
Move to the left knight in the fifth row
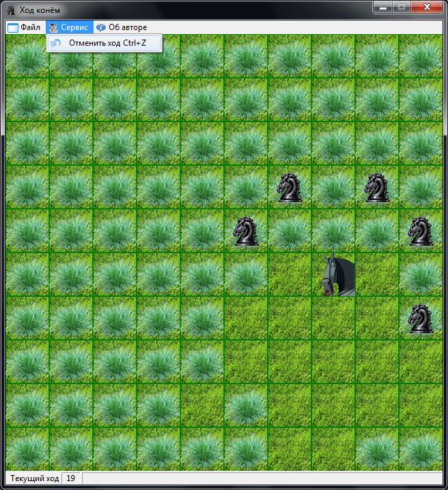[x=245, y=231]
